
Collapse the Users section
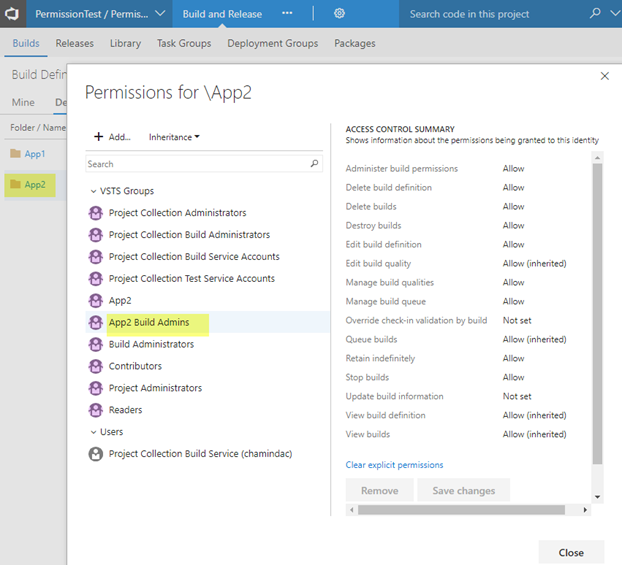tap(93, 432)
